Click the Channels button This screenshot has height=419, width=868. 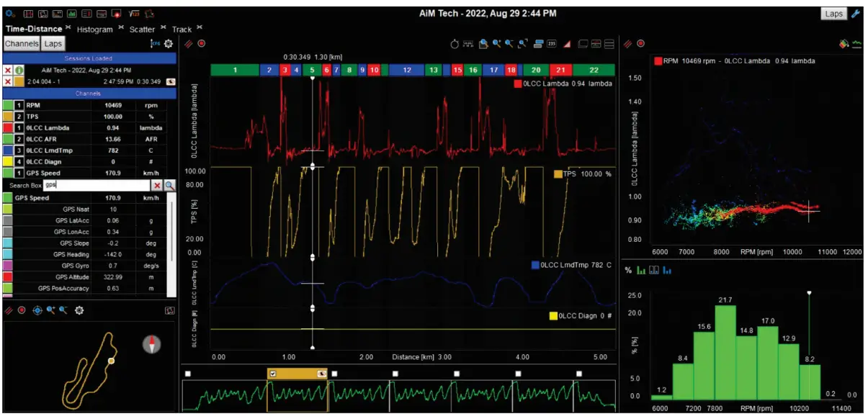point(21,44)
